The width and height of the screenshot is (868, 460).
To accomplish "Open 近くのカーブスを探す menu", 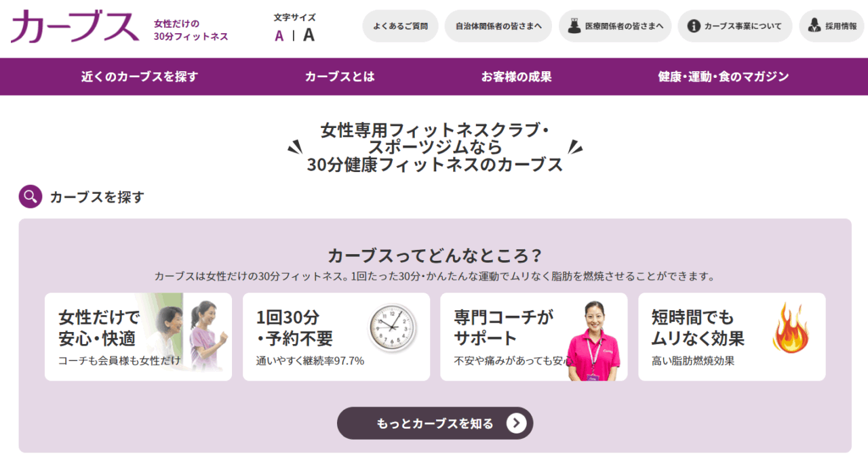I will coord(140,77).
